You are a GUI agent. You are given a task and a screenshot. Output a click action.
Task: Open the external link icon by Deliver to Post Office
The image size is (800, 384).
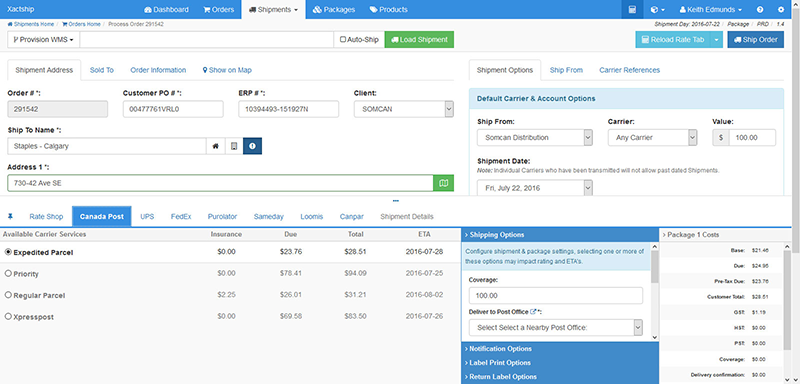click(x=533, y=312)
